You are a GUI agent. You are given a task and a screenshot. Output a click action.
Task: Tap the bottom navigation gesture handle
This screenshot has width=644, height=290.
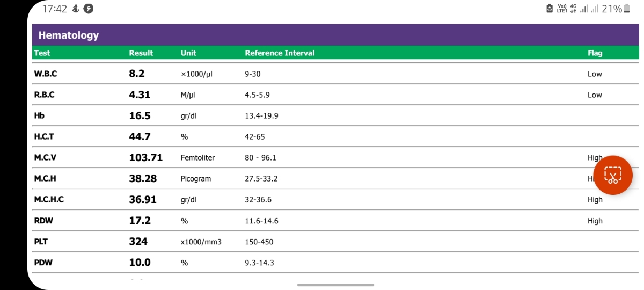[x=335, y=285]
